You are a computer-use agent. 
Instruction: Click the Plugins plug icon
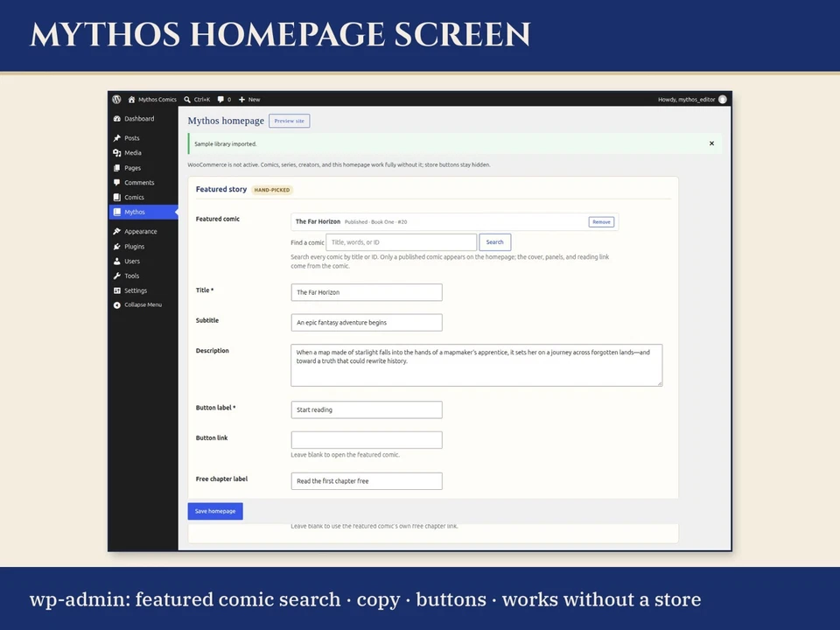click(x=116, y=247)
